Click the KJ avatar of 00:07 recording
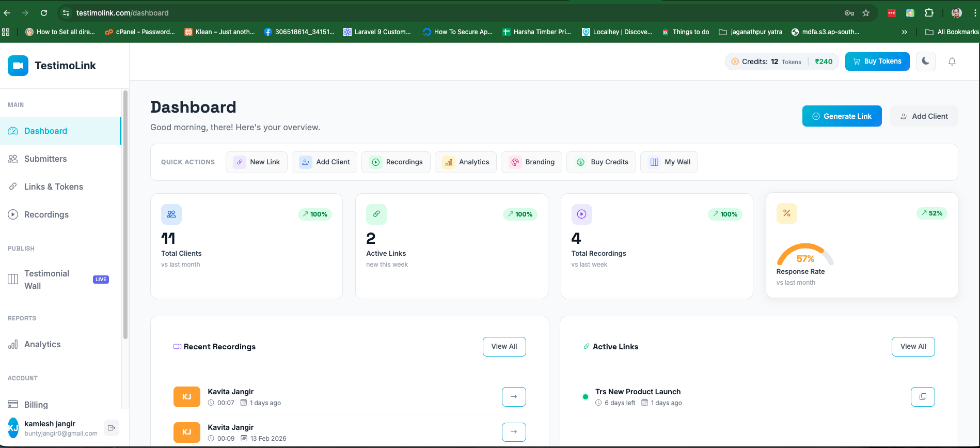 (x=187, y=397)
